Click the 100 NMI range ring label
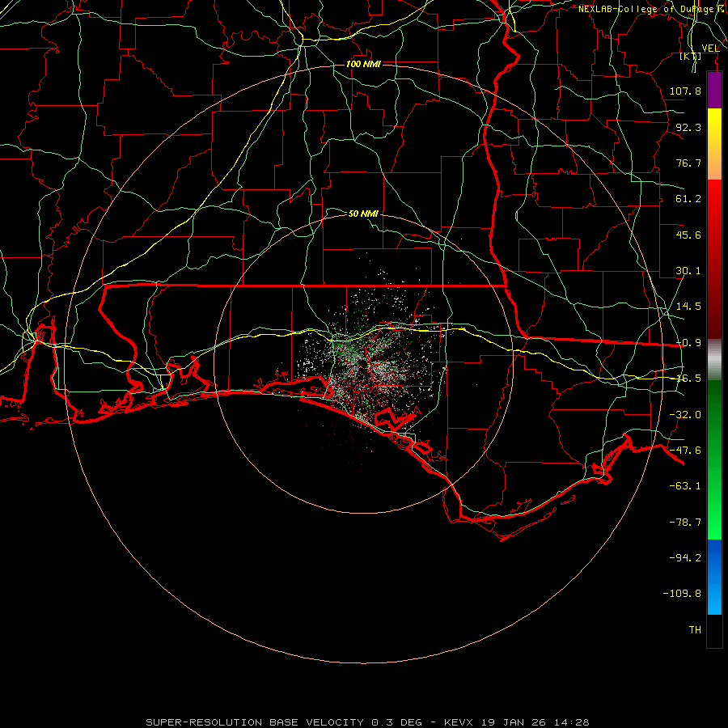 click(x=363, y=64)
